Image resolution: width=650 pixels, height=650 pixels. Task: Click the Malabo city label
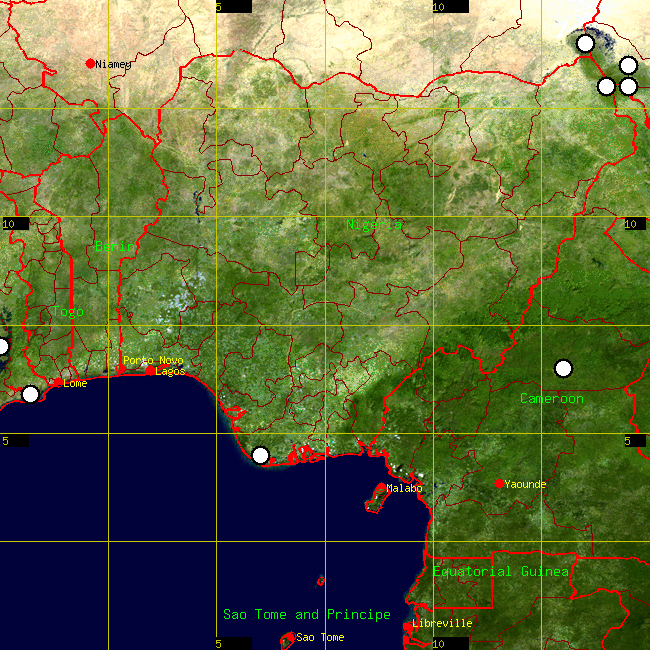(x=404, y=488)
